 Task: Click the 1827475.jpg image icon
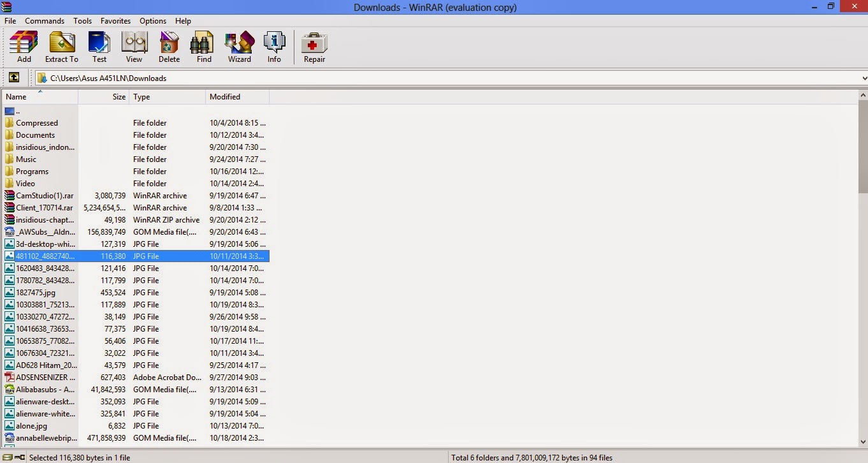9,293
